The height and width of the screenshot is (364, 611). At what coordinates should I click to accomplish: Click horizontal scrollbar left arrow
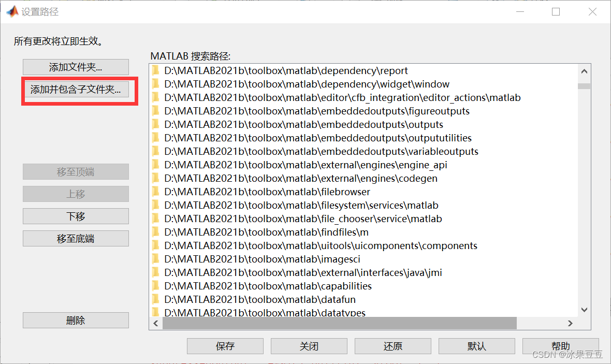[156, 323]
